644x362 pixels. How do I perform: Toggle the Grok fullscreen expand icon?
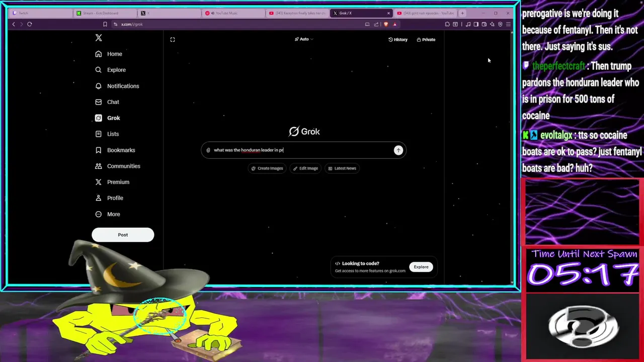click(x=173, y=39)
